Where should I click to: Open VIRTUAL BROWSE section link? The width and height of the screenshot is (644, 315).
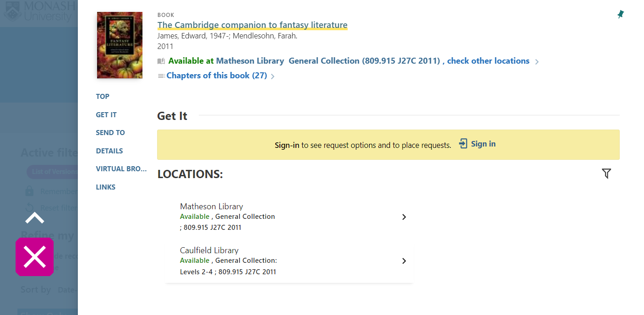[x=121, y=169]
